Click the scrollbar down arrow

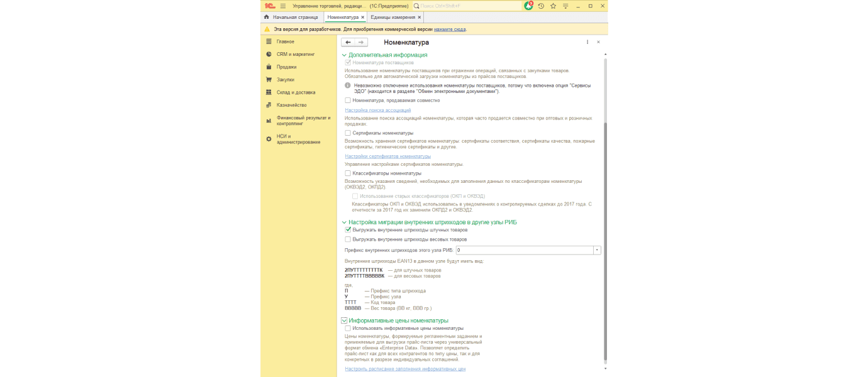tap(606, 369)
